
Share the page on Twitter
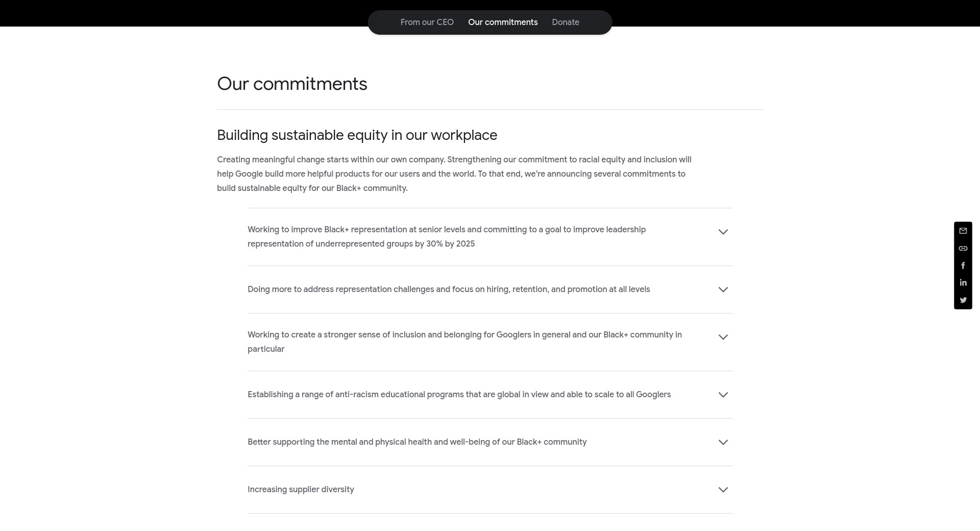pyautogui.click(x=963, y=300)
